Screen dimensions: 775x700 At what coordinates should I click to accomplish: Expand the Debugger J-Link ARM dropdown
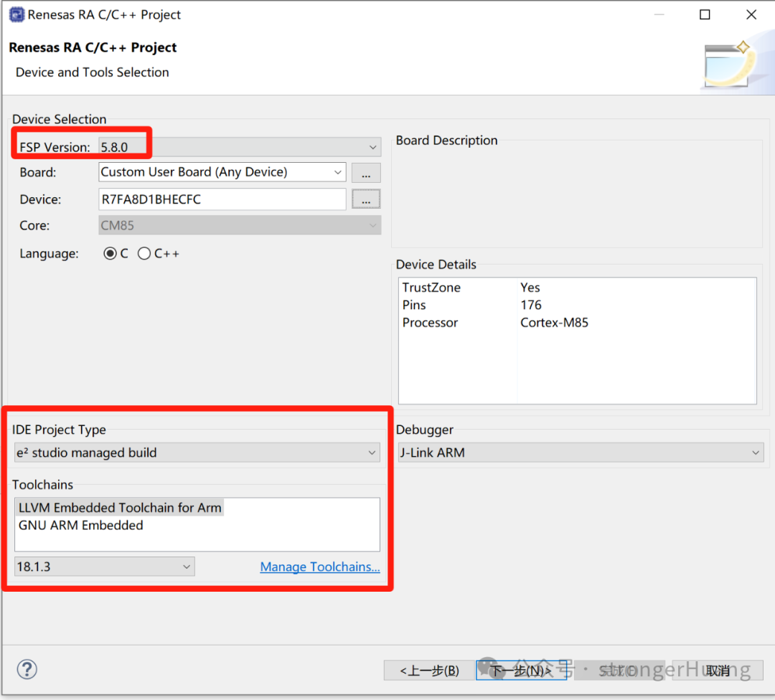pyautogui.click(x=581, y=453)
